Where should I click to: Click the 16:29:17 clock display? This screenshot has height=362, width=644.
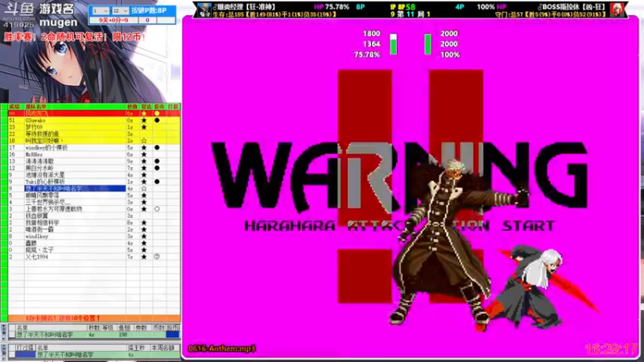[x=611, y=349]
